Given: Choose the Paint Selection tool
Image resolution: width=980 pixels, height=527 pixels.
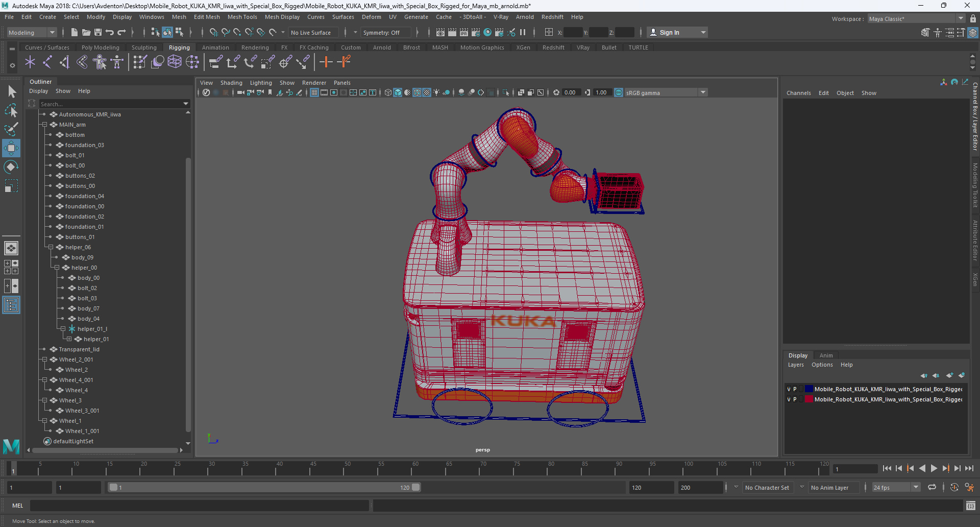Looking at the screenshot, I should point(11,129).
